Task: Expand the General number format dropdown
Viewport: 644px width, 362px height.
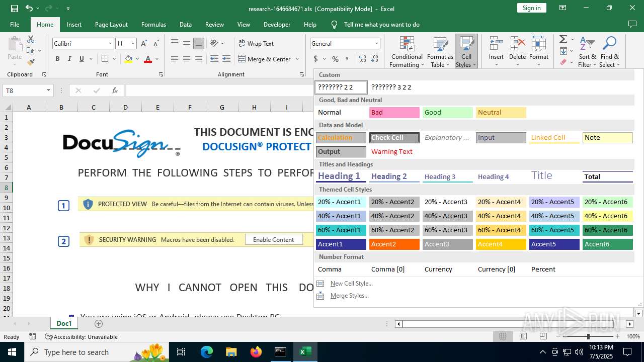Action: [x=376, y=44]
